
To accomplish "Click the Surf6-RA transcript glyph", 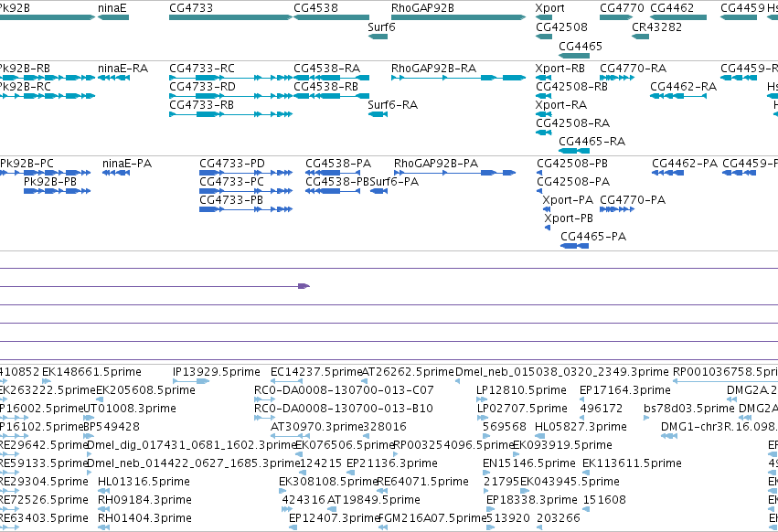I will [x=378, y=114].
